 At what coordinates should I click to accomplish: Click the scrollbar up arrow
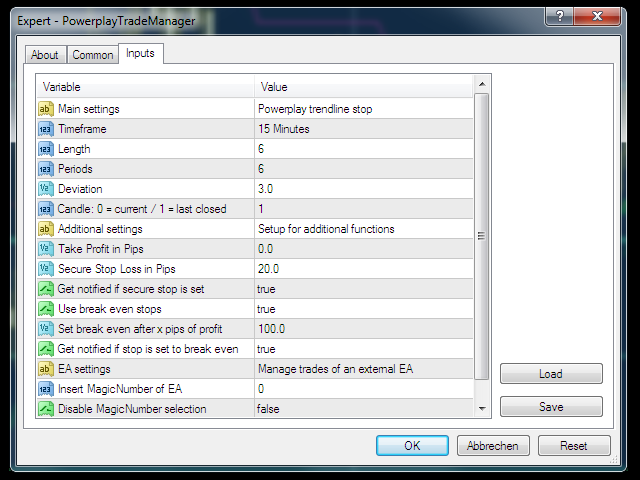coord(482,84)
